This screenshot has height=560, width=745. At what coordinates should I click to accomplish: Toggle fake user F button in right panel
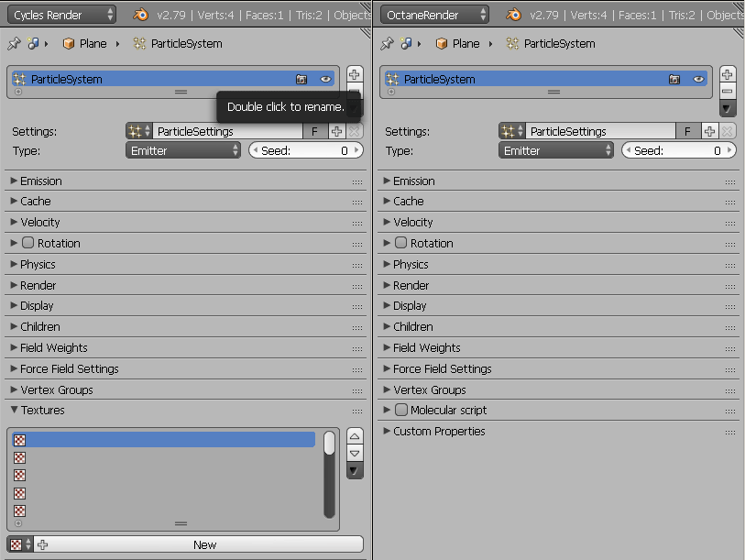coord(687,131)
